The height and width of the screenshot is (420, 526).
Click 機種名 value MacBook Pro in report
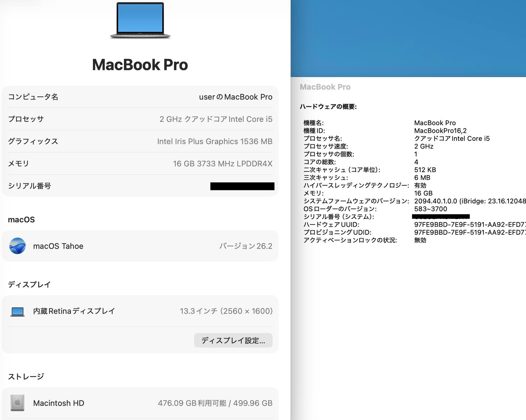[x=435, y=123]
